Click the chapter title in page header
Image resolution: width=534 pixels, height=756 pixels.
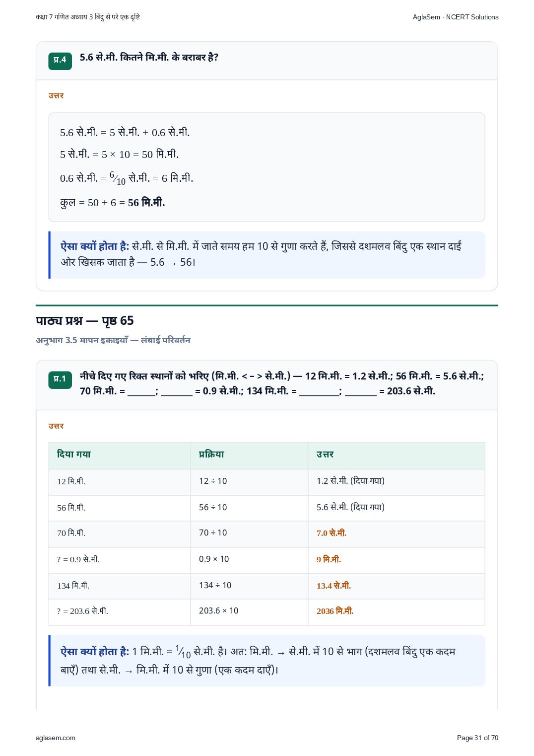click(88, 17)
